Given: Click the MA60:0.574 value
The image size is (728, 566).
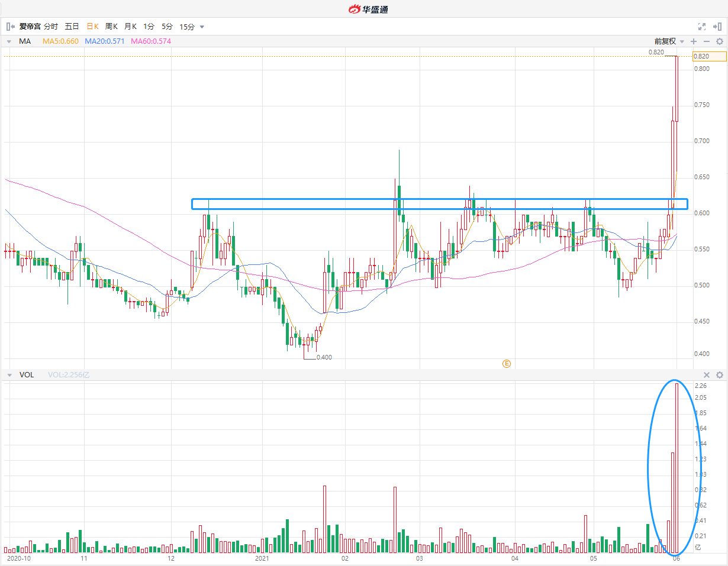Looking at the screenshot, I should 151,41.
